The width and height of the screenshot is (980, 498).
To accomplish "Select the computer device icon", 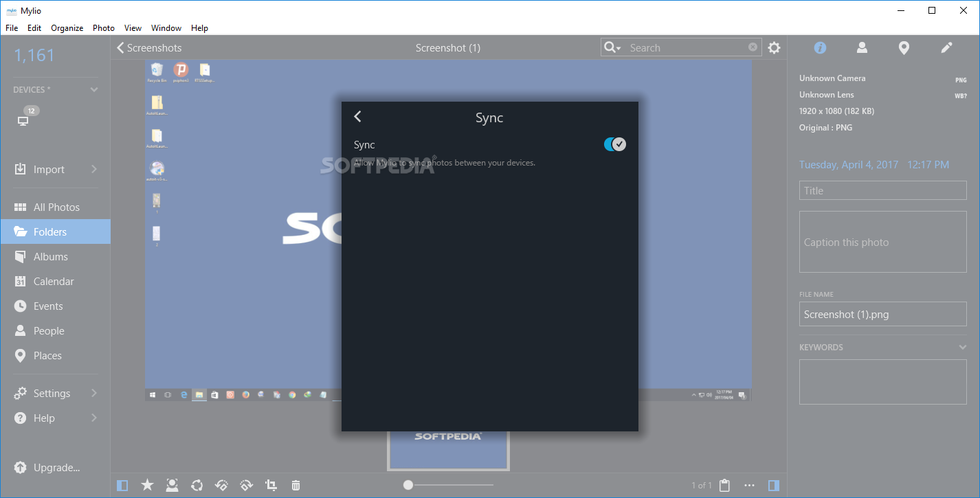I will pos(23,121).
